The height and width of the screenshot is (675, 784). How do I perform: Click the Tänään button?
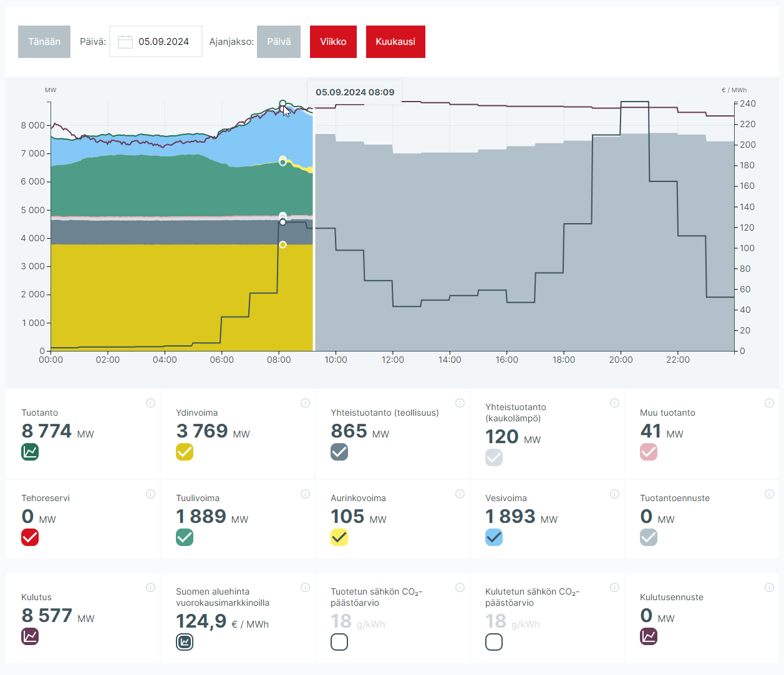[44, 42]
